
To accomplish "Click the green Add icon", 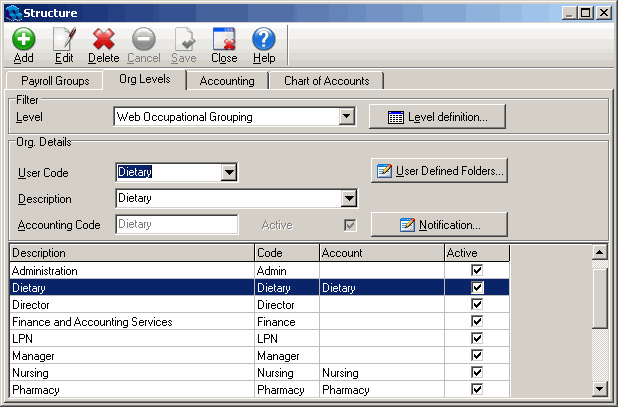I will (x=24, y=40).
